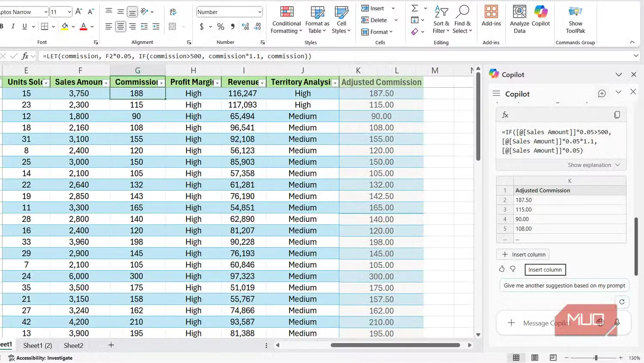Toggle Underline formatting
Screen dimensions: 644x363
(x=24, y=27)
